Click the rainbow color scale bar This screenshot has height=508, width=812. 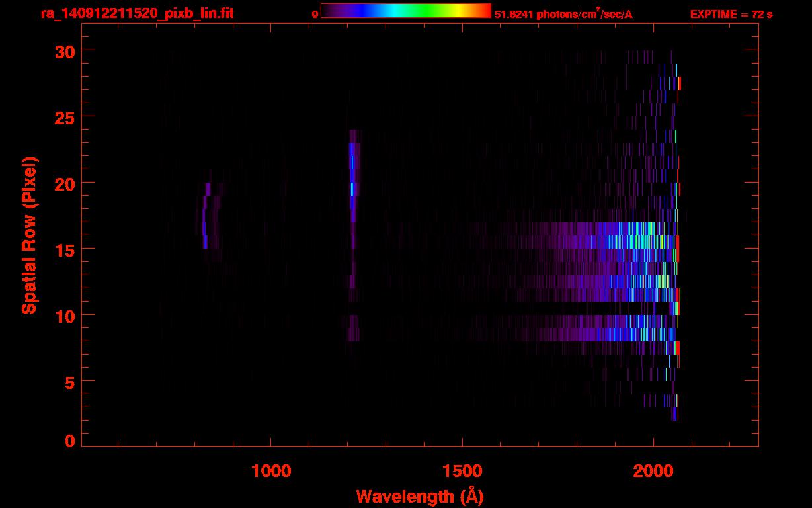pyautogui.click(x=406, y=11)
